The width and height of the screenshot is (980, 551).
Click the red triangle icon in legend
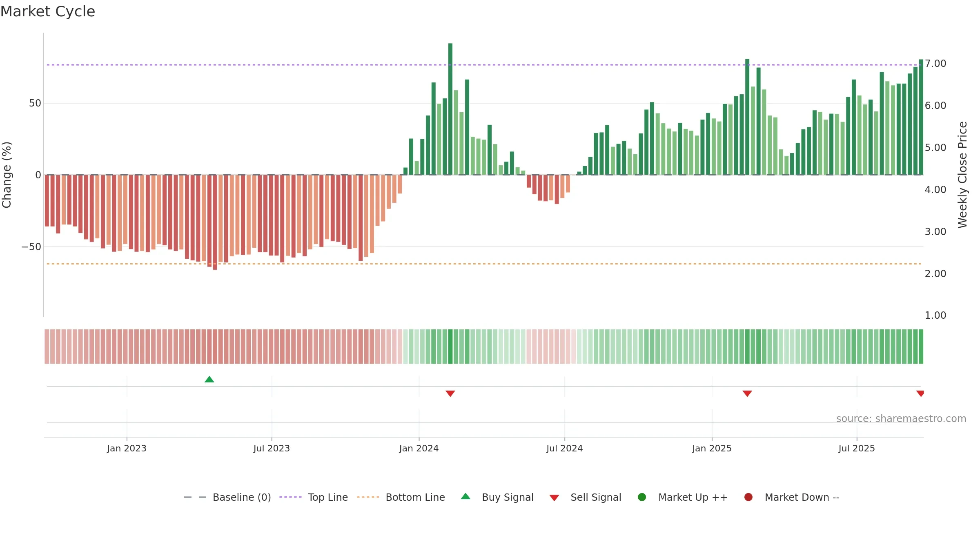point(554,498)
